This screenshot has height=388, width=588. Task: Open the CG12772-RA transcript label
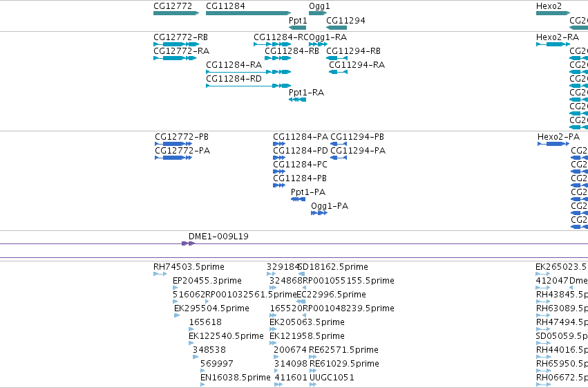point(182,51)
